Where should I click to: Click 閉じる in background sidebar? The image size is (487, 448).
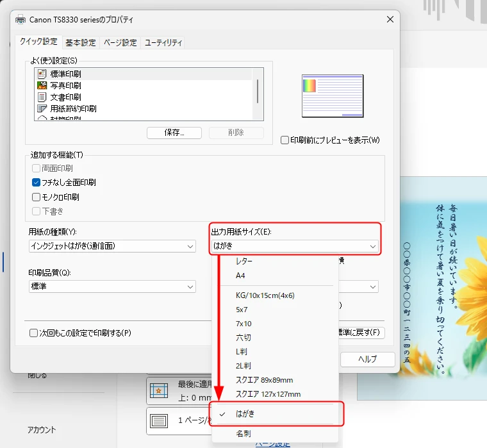(x=37, y=376)
